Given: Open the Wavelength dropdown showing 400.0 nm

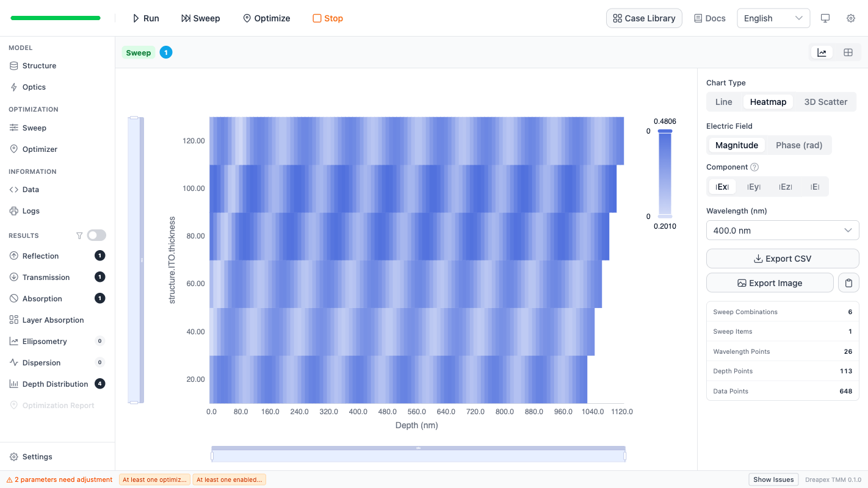Looking at the screenshot, I should click(x=782, y=230).
